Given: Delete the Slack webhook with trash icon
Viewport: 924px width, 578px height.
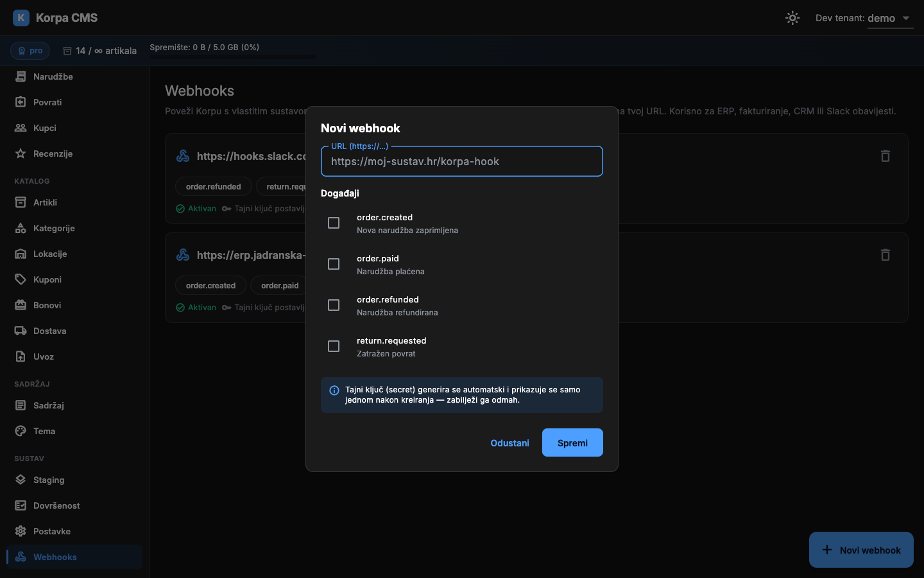Looking at the screenshot, I should (886, 156).
